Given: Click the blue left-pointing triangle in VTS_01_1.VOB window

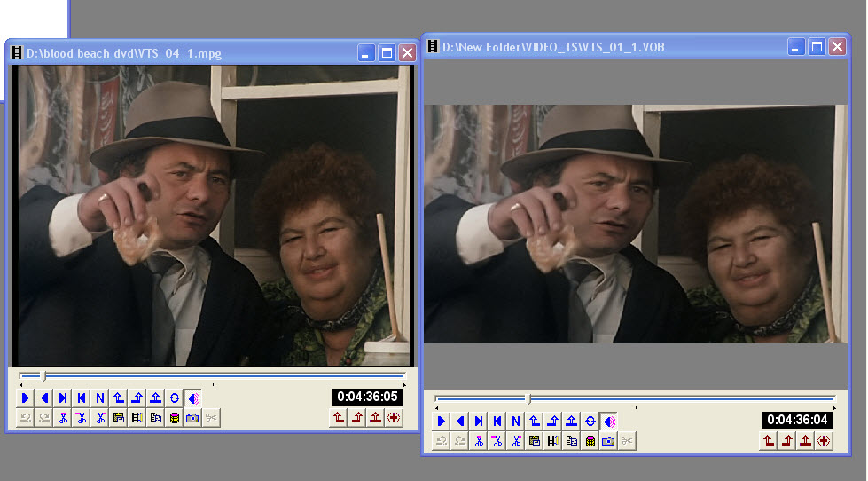Looking at the screenshot, I should coord(460,422).
